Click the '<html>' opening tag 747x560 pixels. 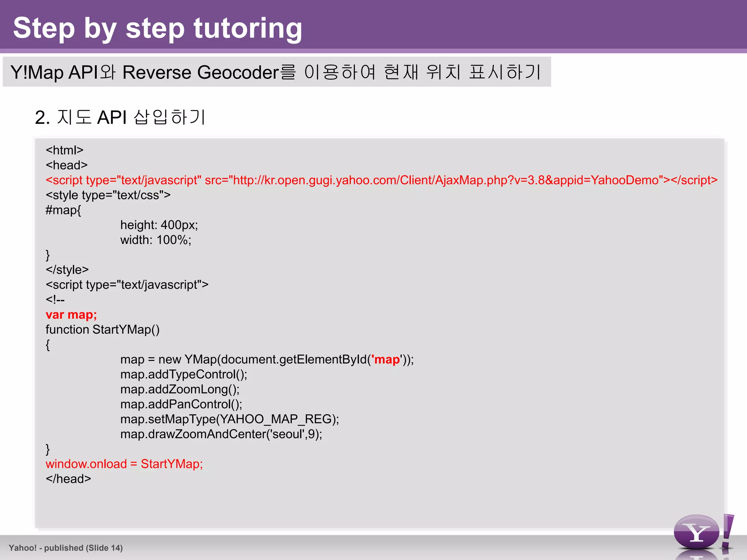tap(65, 150)
